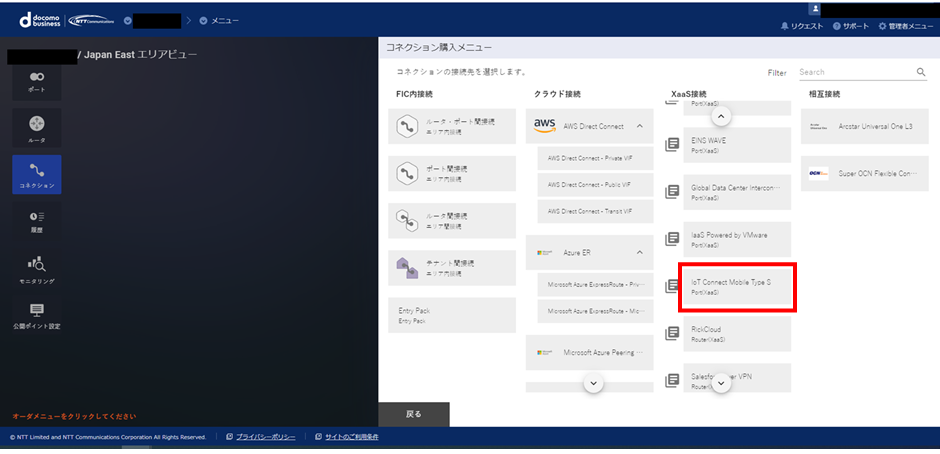Click the EINS WAVE list icon
Viewport: 940px width, 454px height.
point(672,145)
